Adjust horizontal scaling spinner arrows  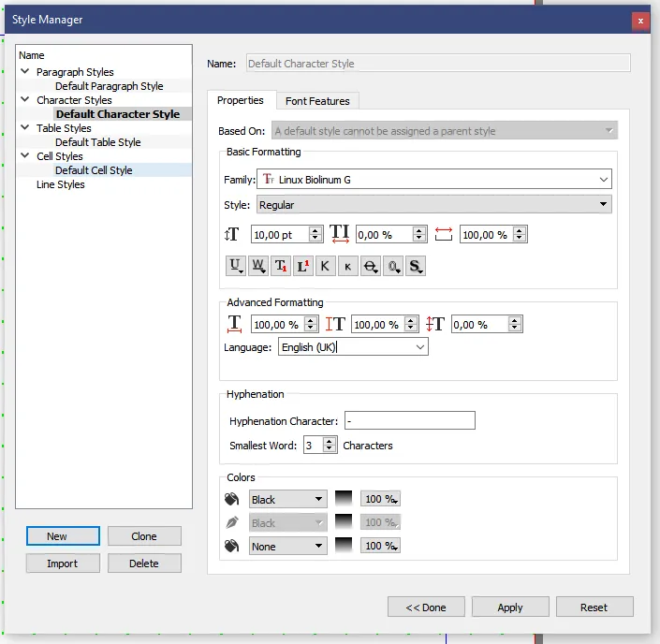click(310, 324)
